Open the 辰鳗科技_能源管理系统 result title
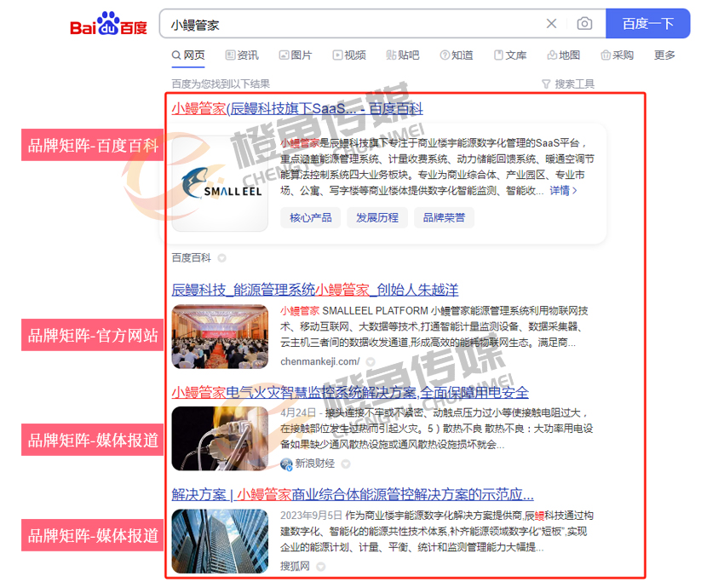Image resolution: width=724 pixels, height=588 pixels. pyautogui.click(x=315, y=290)
